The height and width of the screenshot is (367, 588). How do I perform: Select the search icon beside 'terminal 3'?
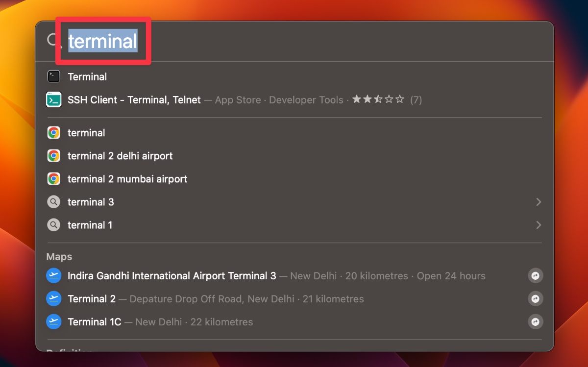point(53,202)
